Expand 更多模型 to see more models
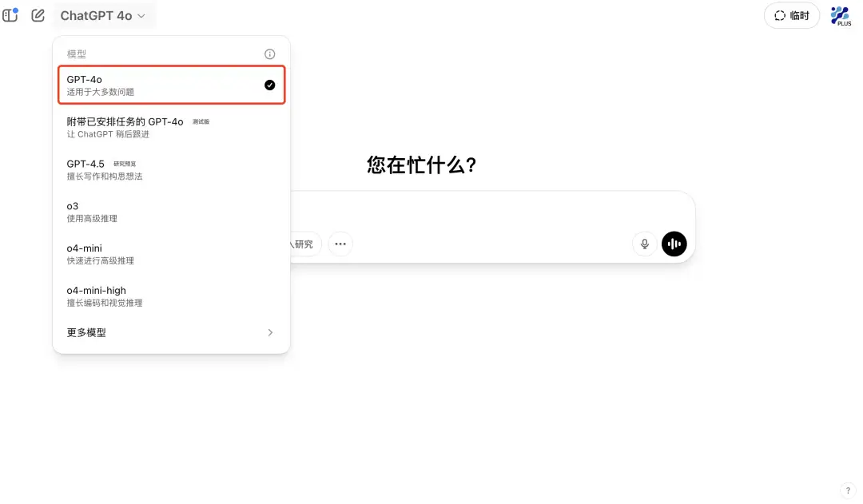Image resolution: width=863 pixels, height=504 pixels. tap(171, 332)
